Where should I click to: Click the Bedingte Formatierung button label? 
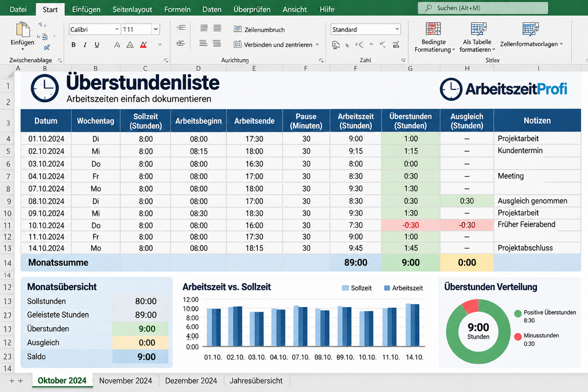coord(434,46)
